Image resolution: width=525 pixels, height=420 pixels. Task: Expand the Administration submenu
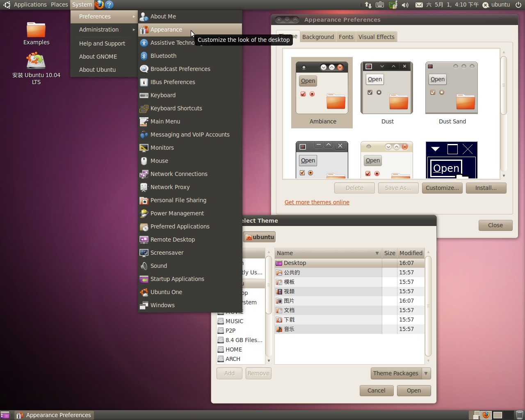pos(104,30)
